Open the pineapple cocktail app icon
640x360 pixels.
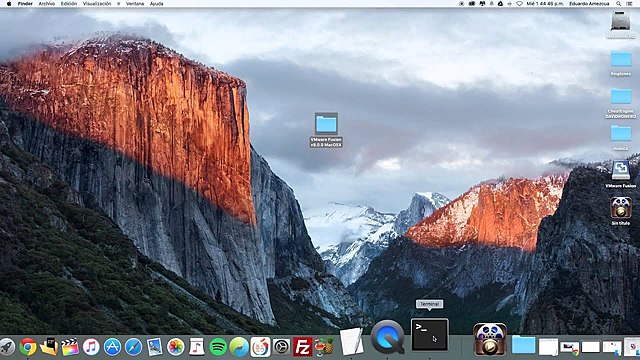[324, 347]
